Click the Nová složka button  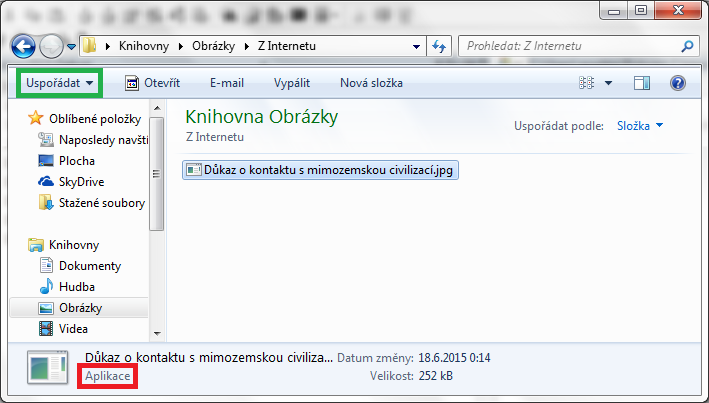371,83
